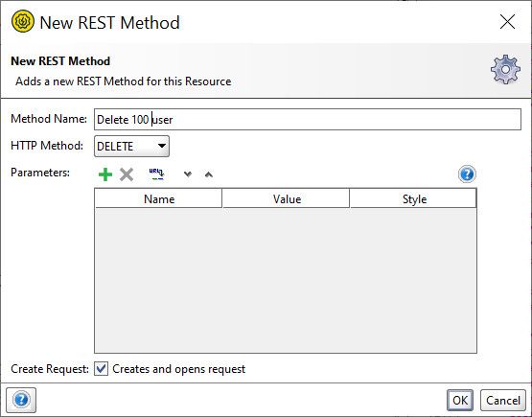Click the bottom-left help button
Viewport: 532px width, 417px height.
[x=21, y=400]
